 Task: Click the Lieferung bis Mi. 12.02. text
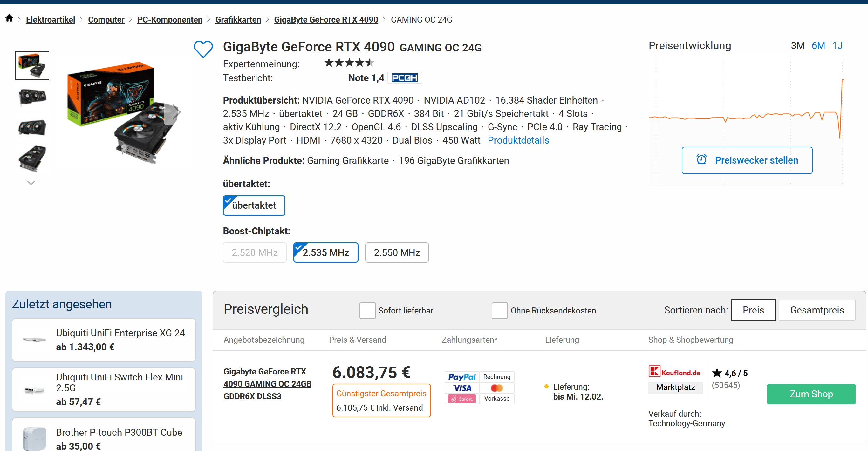pos(578,392)
